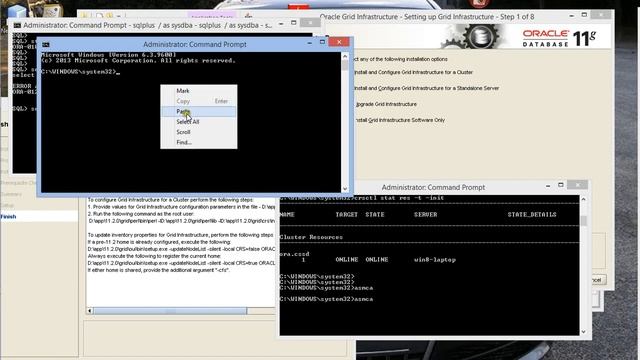640x360 pixels.
Task: Click left arrow of horizontal scrollbar in instructions panel
Action: [89, 311]
